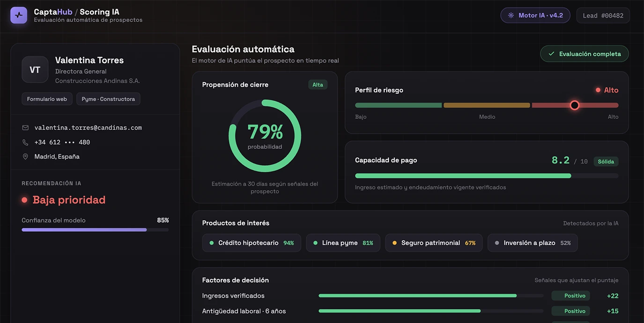Click the Señales que ajustan el puntaje label
644x323 pixels.
577,280
